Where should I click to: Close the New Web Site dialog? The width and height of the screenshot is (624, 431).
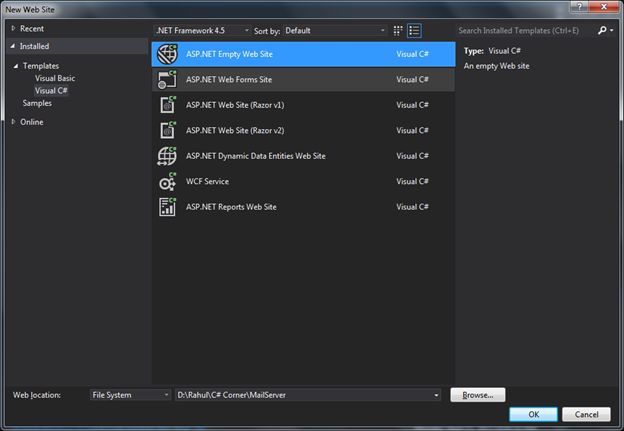(604, 6)
